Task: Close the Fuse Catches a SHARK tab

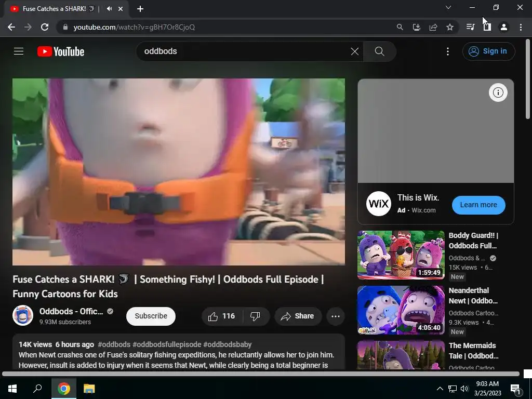Action: coord(121,9)
